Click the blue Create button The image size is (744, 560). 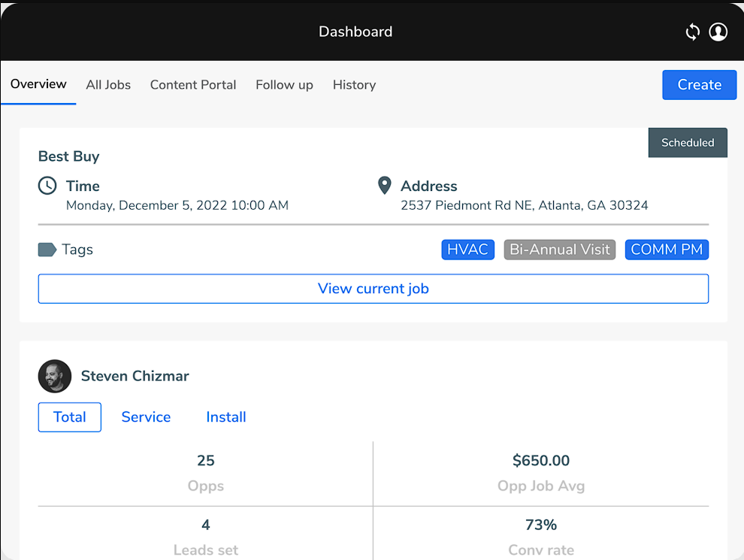700,84
